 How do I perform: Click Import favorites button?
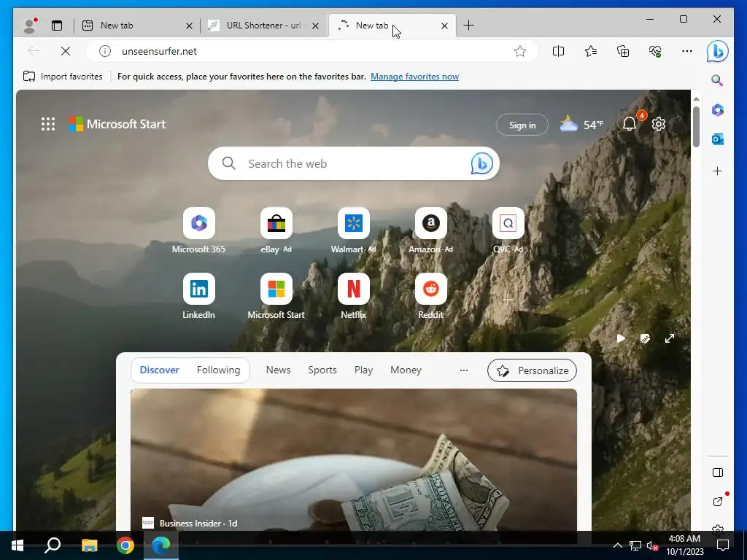(x=63, y=77)
